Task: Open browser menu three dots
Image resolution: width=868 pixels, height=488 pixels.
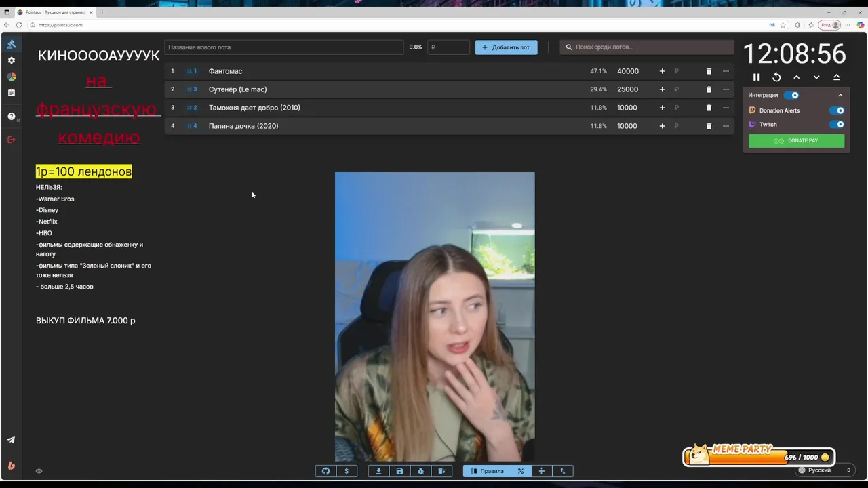Action: (848, 25)
